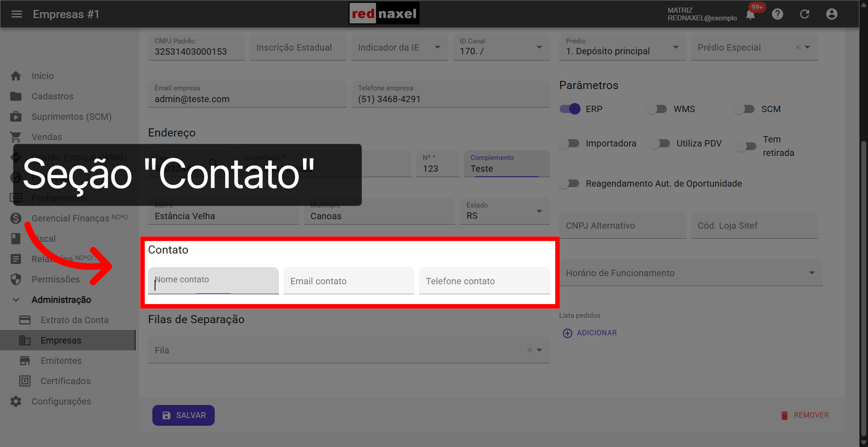Click ADICIONAR under Lista pedidos
Image resolution: width=868 pixels, height=447 pixels.
pos(590,333)
